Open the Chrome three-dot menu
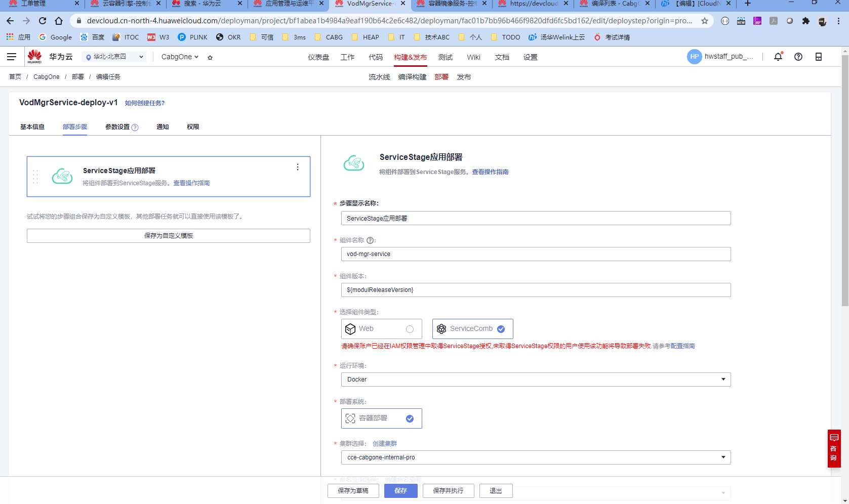The width and height of the screenshot is (849, 504). pos(839,21)
